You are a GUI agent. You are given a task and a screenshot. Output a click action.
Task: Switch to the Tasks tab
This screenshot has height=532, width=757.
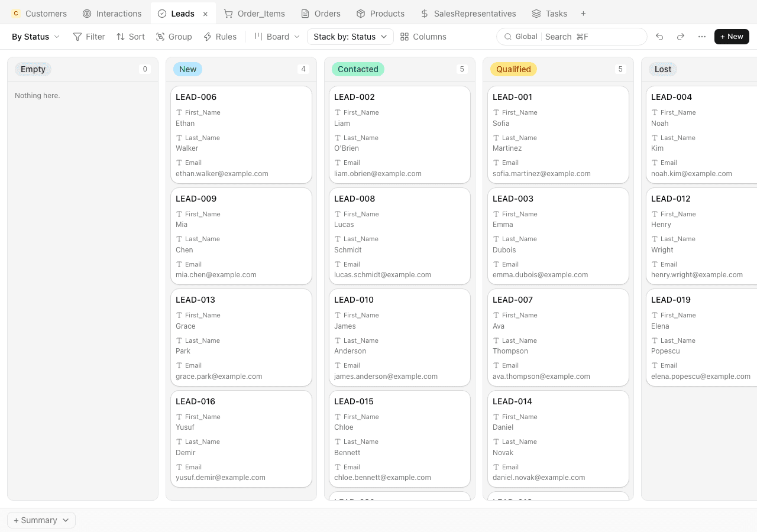pos(549,14)
